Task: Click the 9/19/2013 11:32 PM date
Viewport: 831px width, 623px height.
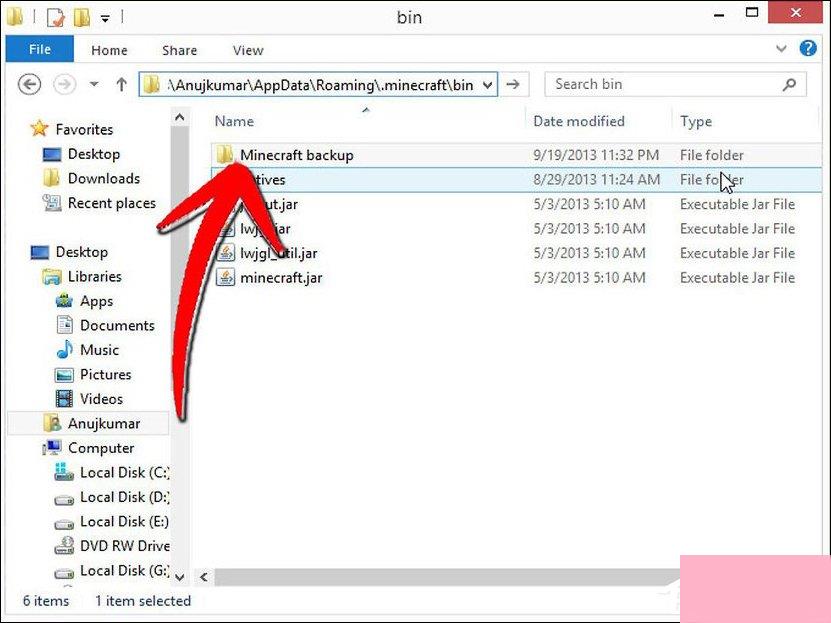Action: pyautogui.click(x=596, y=155)
